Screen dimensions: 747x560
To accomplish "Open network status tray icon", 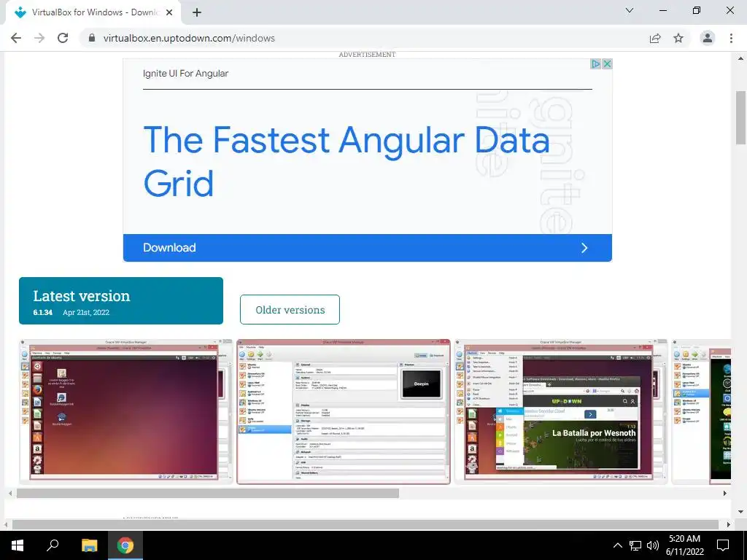I will tap(635, 545).
